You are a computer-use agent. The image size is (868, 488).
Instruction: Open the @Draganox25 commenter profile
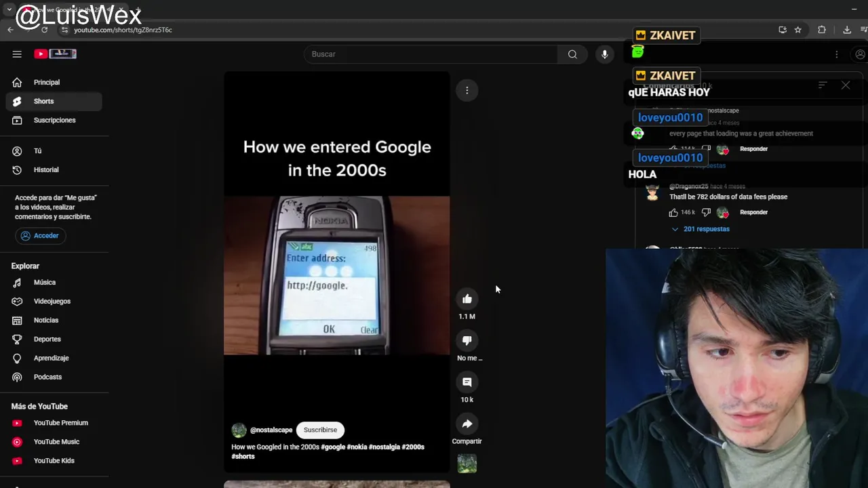[688, 186]
